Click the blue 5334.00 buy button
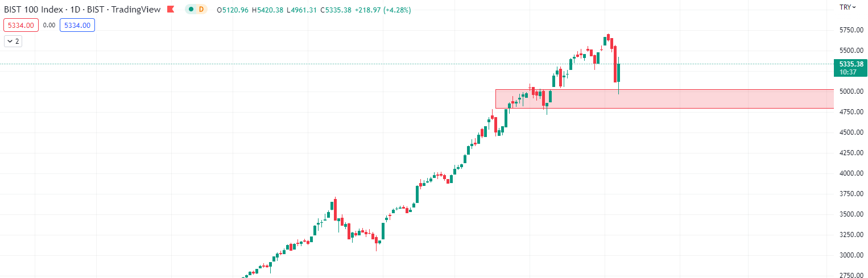This screenshot has width=868, height=278. (x=77, y=25)
